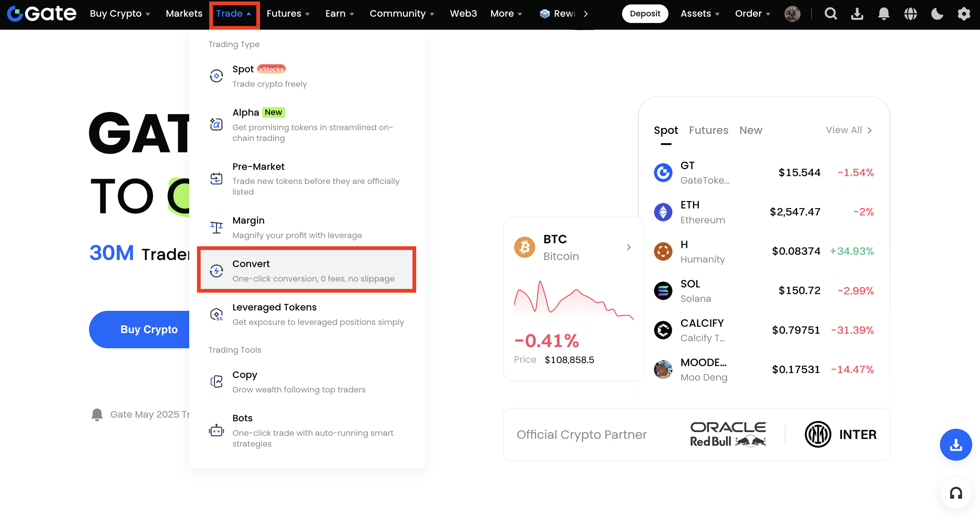The height and width of the screenshot is (520, 980).
Task: Open the Order dropdown
Action: tap(752, 14)
